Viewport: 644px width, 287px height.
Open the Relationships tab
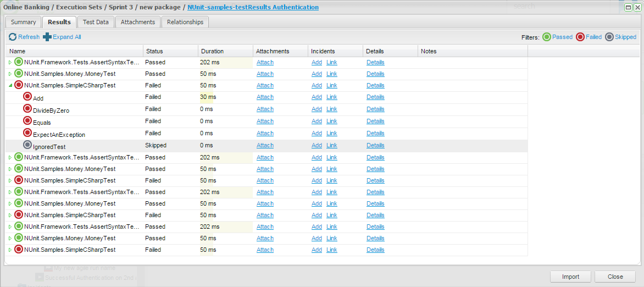pos(185,22)
